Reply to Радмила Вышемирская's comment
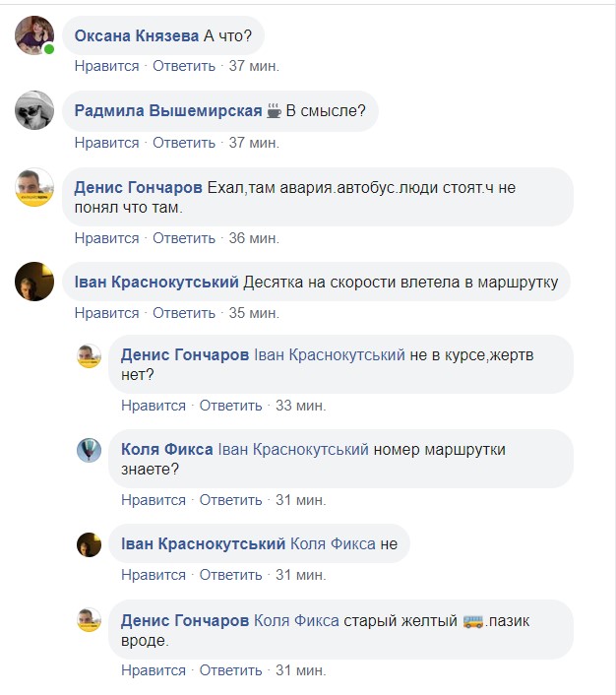616x695 pixels. (183, 143)
